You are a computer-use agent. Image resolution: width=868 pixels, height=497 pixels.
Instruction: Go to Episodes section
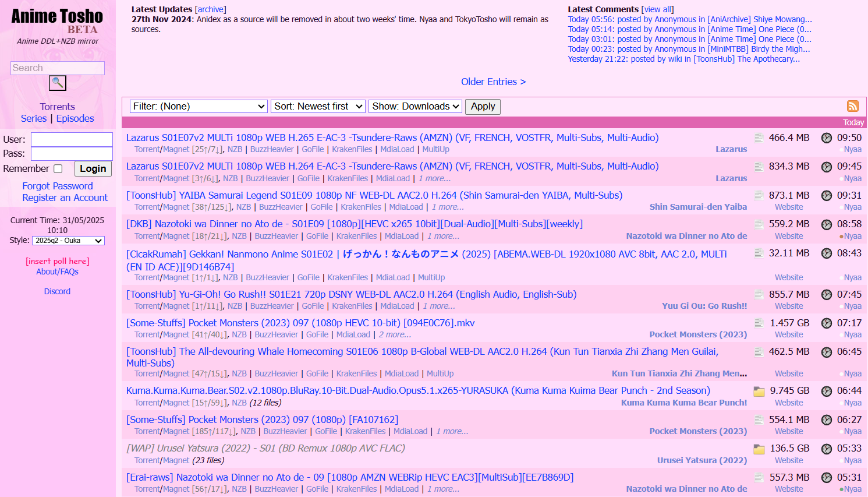[x=75, y=118]
